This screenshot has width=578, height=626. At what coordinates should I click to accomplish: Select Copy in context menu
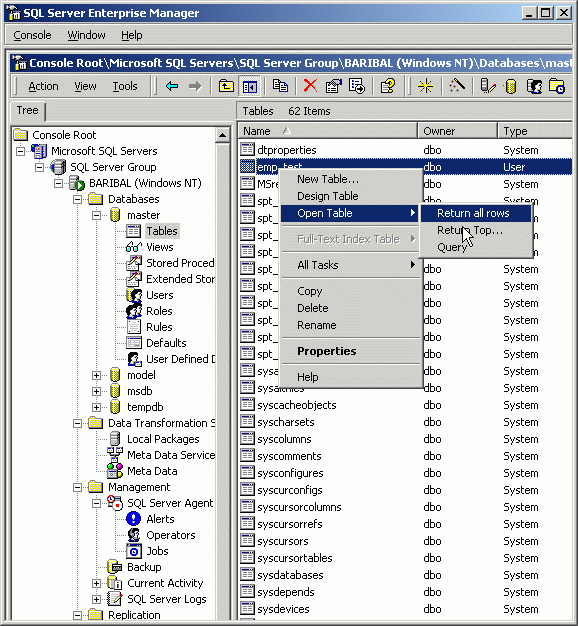[x=351, y=291]
